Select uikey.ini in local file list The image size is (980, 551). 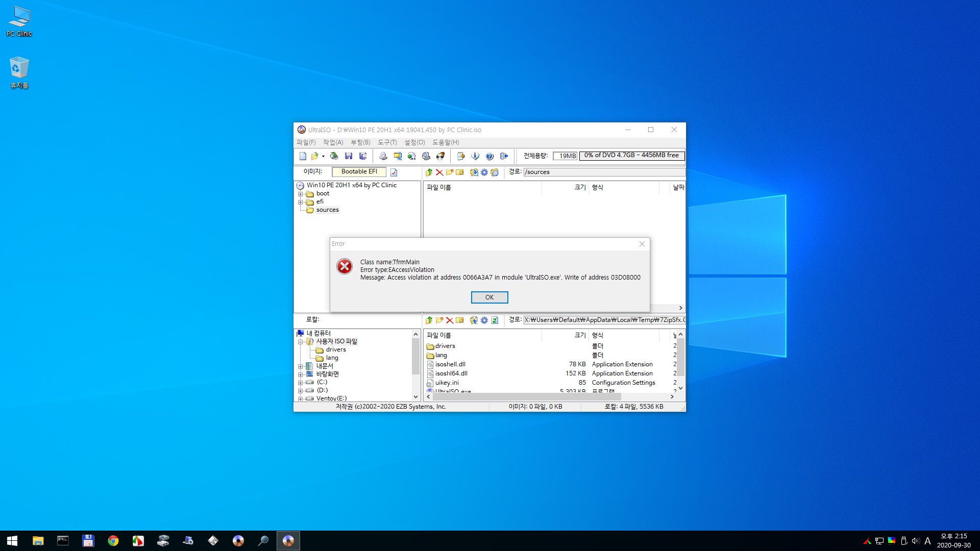(447, 383)
